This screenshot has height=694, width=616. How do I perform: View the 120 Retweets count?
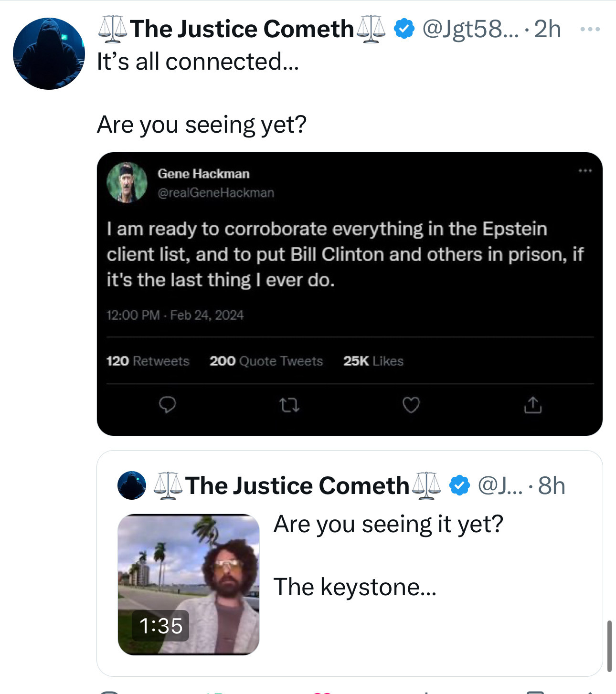[x=148, y=361]
